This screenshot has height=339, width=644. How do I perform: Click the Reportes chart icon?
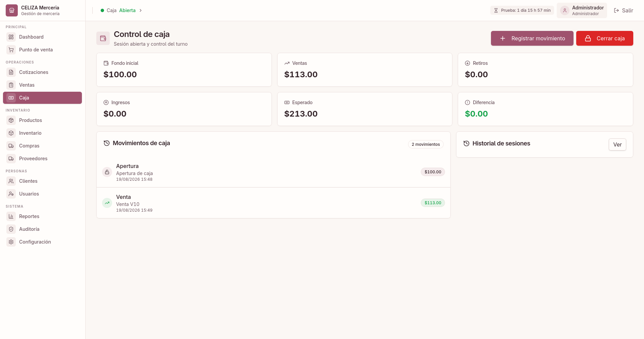[11, 216]
